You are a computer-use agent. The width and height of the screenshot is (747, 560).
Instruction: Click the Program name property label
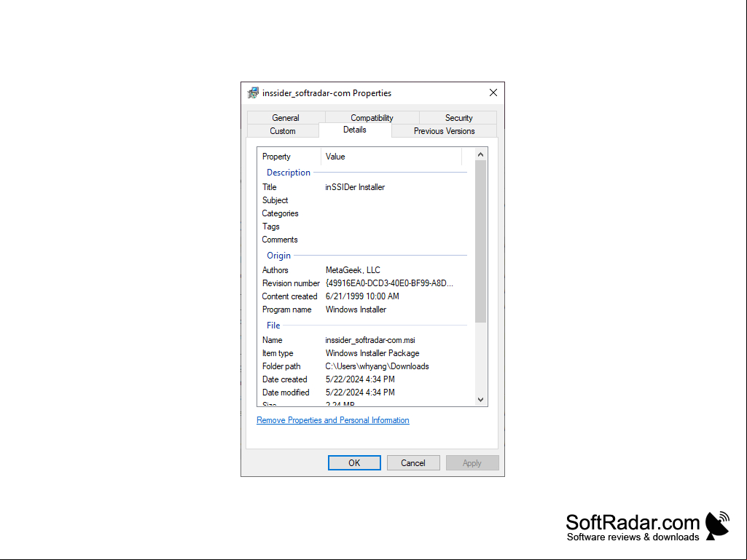pyautogui.click(x=287, y=309)
